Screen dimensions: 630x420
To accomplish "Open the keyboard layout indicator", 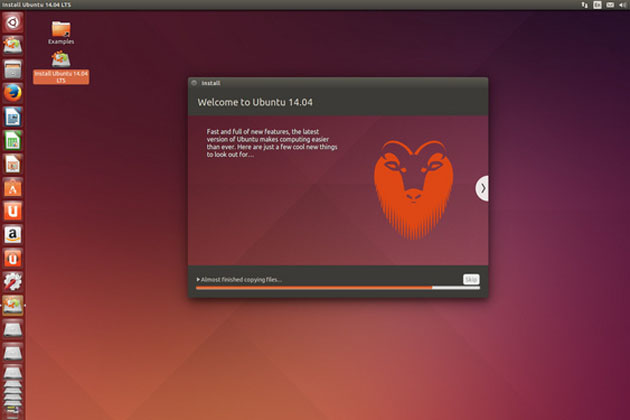I will pos(597,5).
